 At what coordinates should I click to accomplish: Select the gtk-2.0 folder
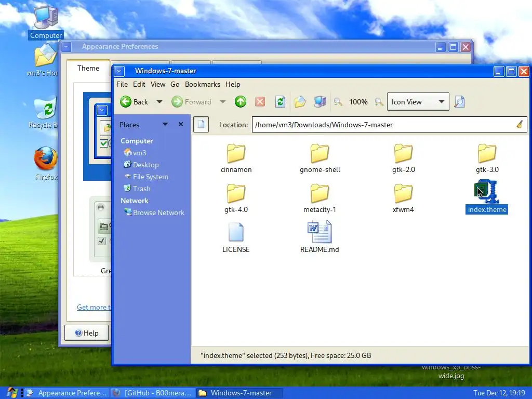[x=403, y=158]
